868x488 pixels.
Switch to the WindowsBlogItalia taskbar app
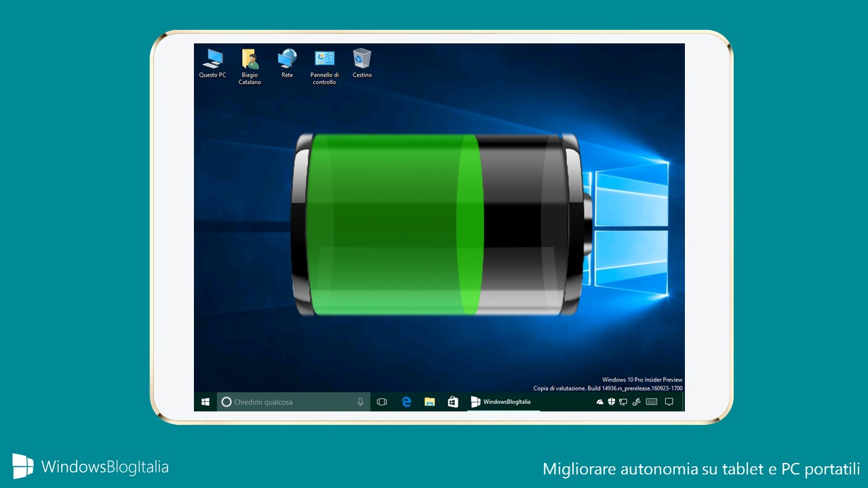click(x=504, y=402)
